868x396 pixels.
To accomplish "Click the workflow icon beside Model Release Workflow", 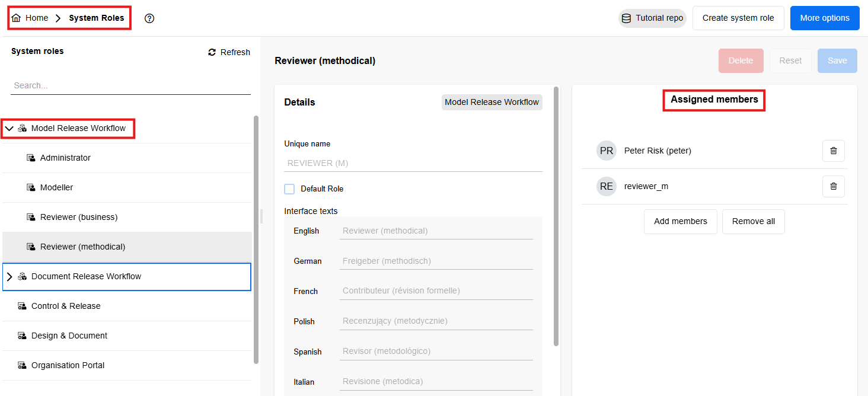I will (22, 128).
